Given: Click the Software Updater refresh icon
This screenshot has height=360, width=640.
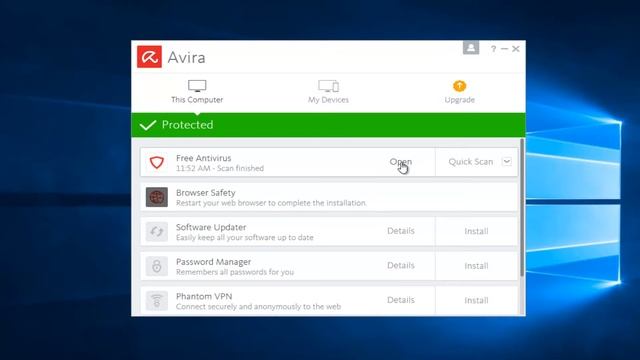Looking at the screenshot, I should point(157,232).
